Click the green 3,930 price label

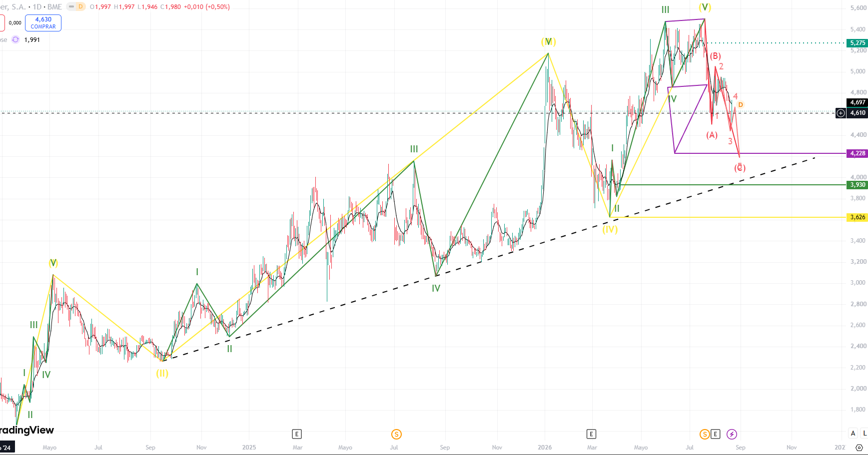(x=858, y=185)
